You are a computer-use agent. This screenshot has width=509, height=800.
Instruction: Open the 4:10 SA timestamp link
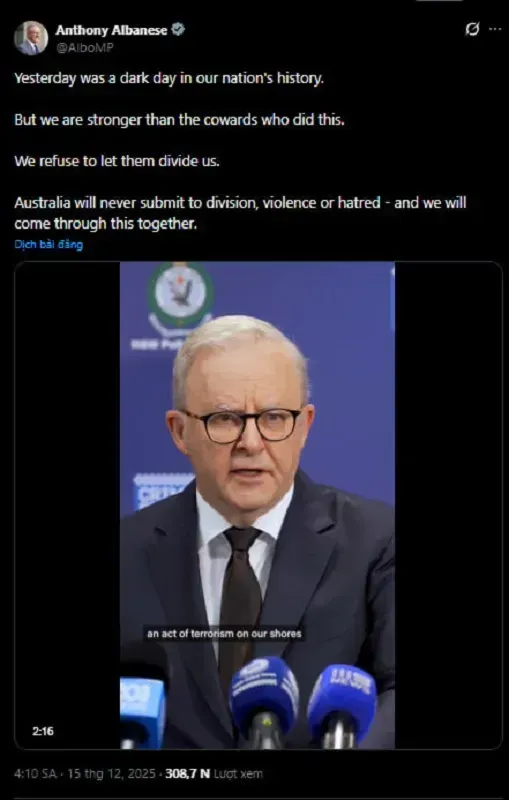click(x=35, y=773)
